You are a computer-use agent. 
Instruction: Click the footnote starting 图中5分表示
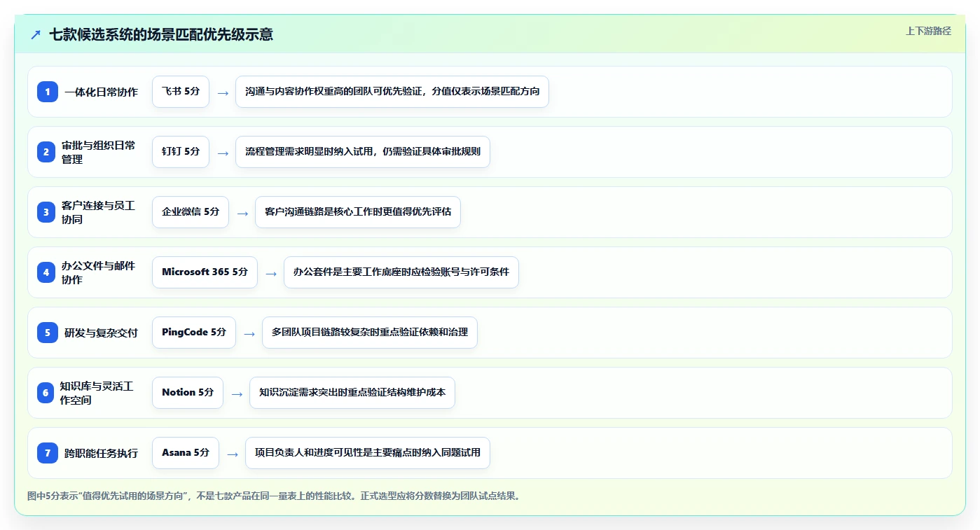tap(274, 496)
